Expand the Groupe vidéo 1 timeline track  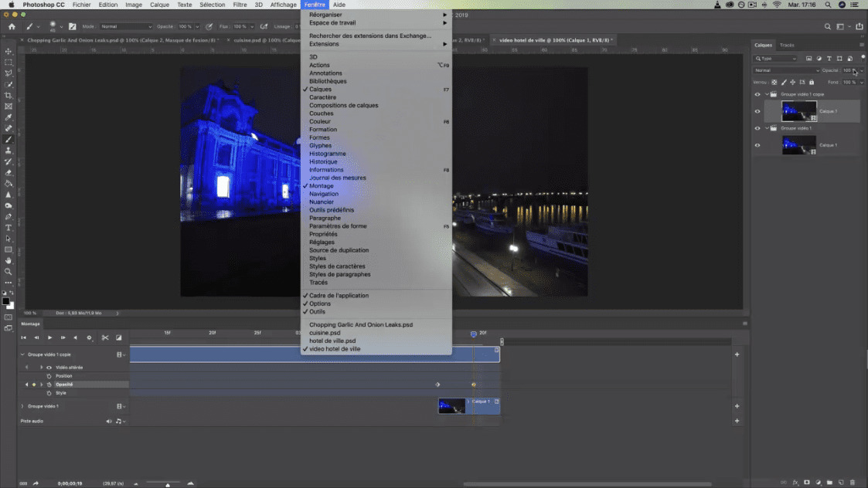coord(22,406)
